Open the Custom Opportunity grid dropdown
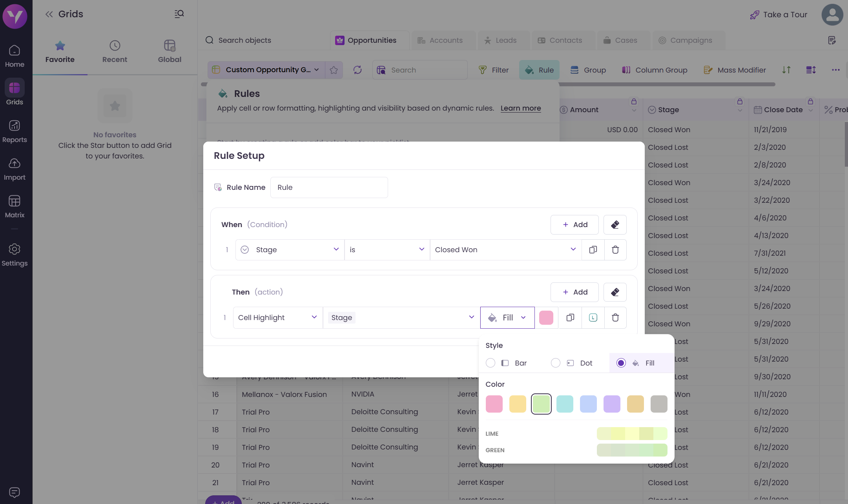The image size is (848, 504). [266, 70]
